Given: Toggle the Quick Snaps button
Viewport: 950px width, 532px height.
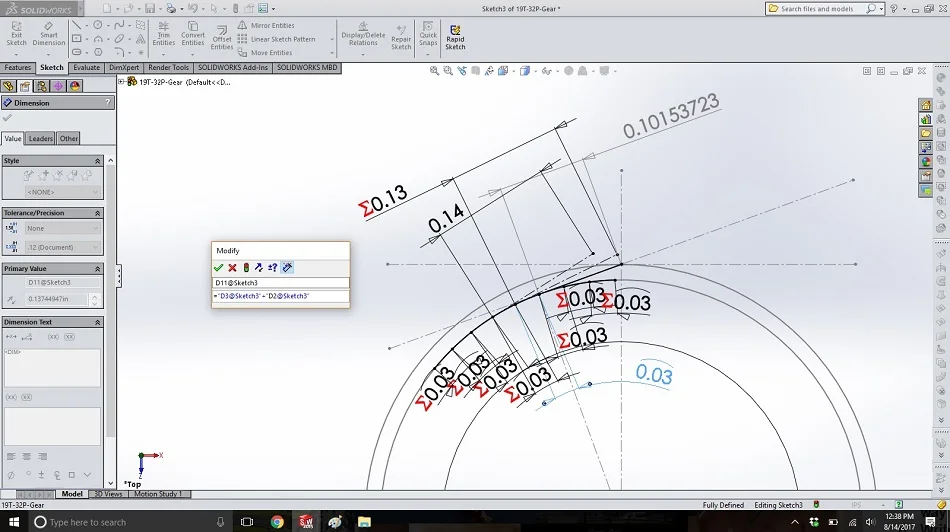Looking at the screenshot, I should click(x=428, y=34).
